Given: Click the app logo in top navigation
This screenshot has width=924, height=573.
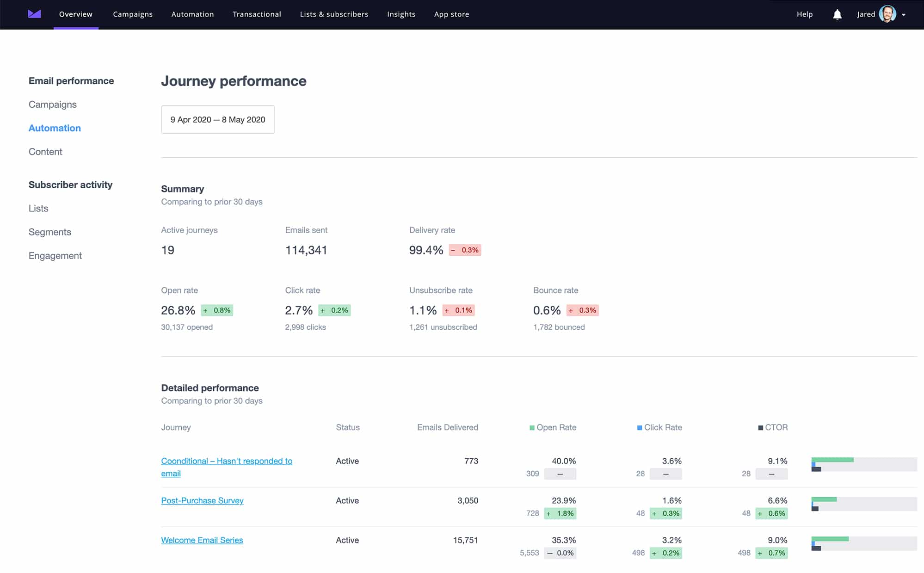Looking at the screenshot, I should 35,14.
